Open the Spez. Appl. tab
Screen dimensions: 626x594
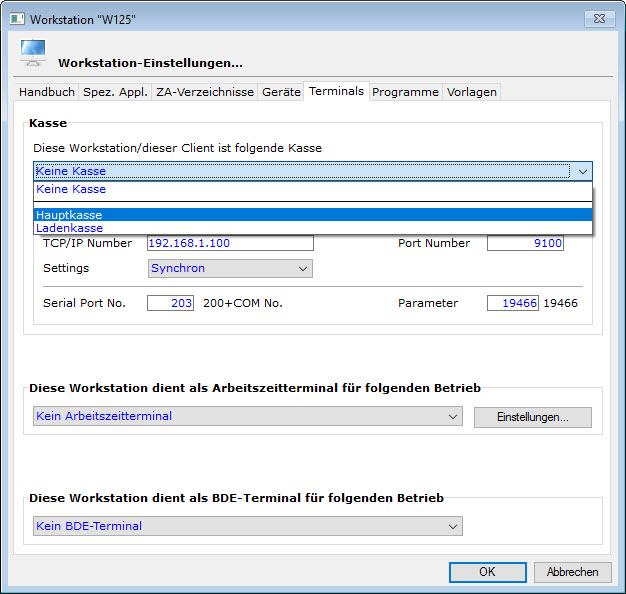click(115, 92)
